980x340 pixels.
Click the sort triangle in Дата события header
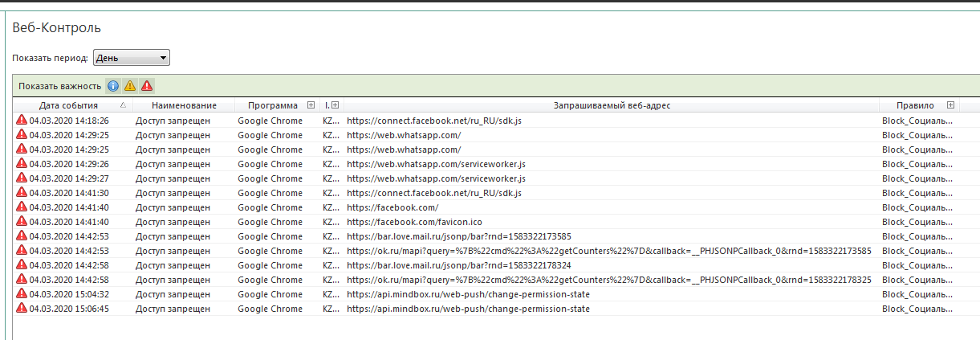pyautogui.click(x=123, y=105)
